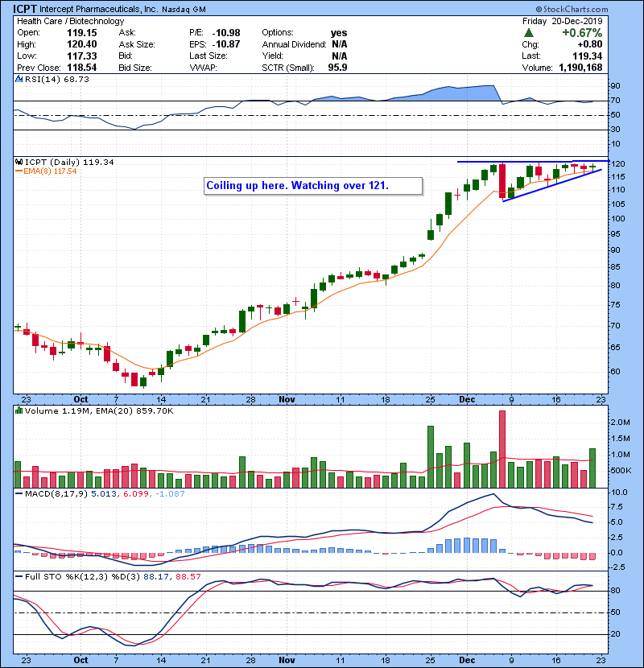This screenshot has width=644, height=668.
Task: Click the volume bars icon beside Volume label
Action: (x=19, y=410)
